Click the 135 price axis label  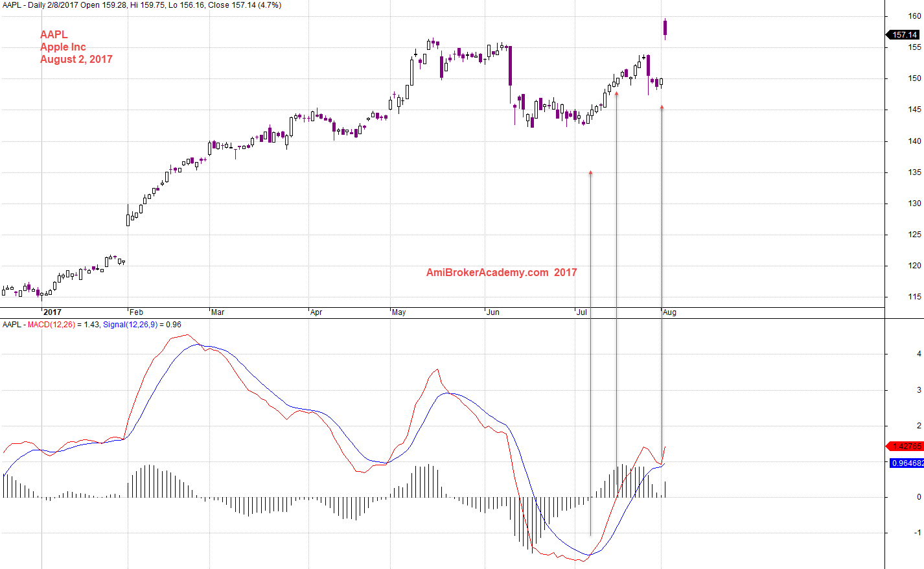tap(914, 172)
